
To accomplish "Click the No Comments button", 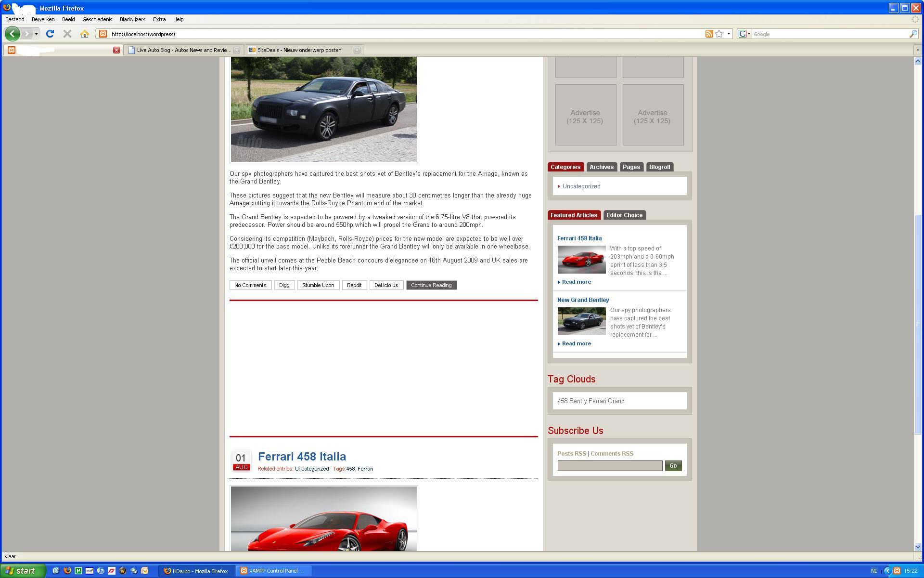I will [250, 285].
